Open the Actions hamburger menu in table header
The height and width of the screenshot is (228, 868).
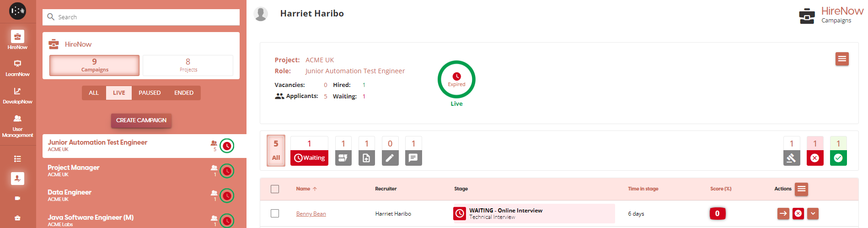[x=801, y=189]
